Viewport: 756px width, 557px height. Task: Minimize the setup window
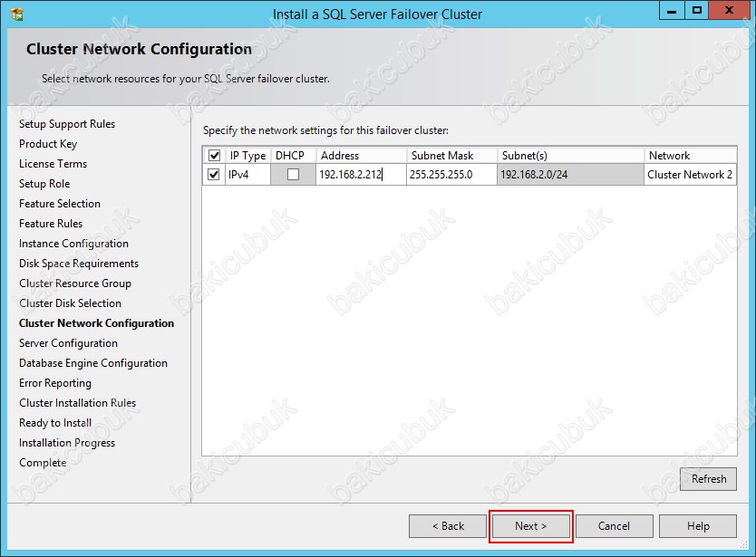[672, 11]
